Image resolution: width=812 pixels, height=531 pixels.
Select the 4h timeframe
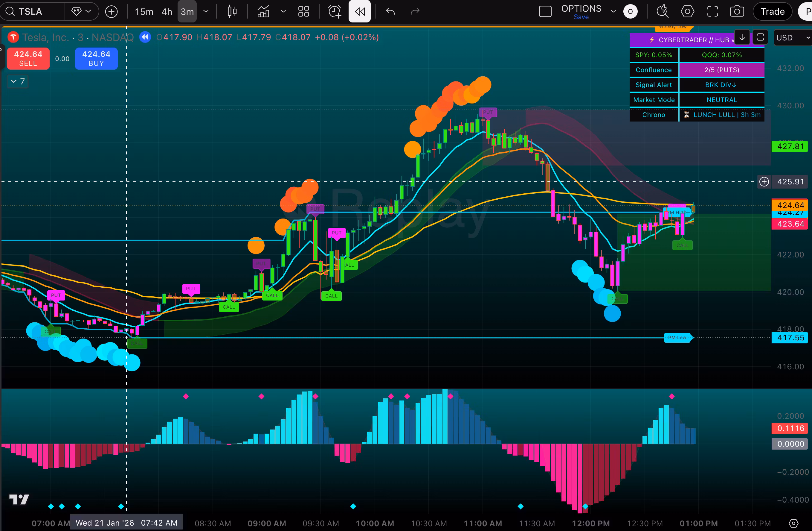[167, 12]
